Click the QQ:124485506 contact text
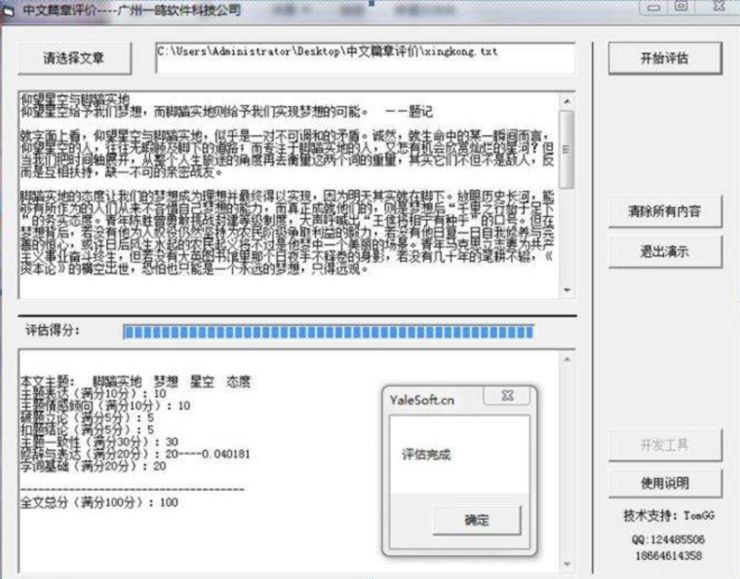Viewport: 740px width, 579px height. 668,539
